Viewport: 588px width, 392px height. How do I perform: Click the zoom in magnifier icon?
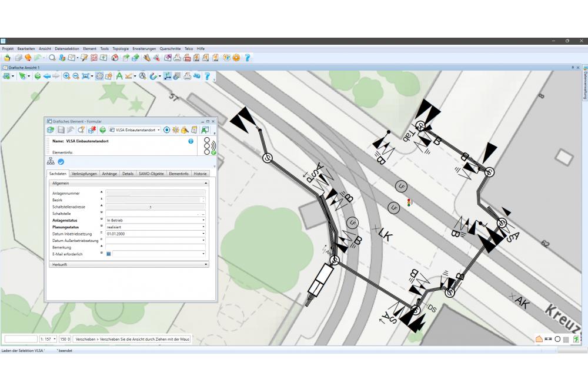67,76
